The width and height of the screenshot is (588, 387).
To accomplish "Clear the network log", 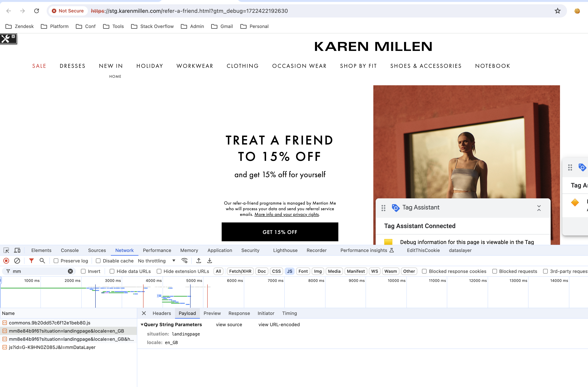I will (x=17, y=261).
